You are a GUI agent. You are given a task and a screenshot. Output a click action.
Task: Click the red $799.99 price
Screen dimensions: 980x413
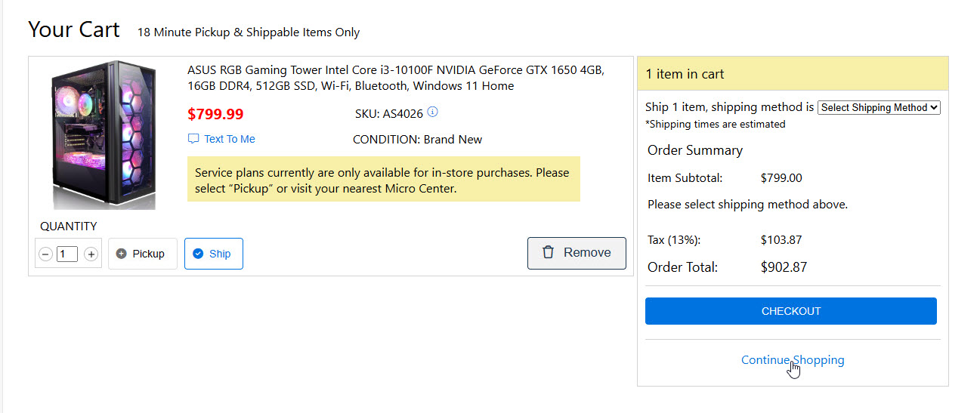click(x=215, y=115)
